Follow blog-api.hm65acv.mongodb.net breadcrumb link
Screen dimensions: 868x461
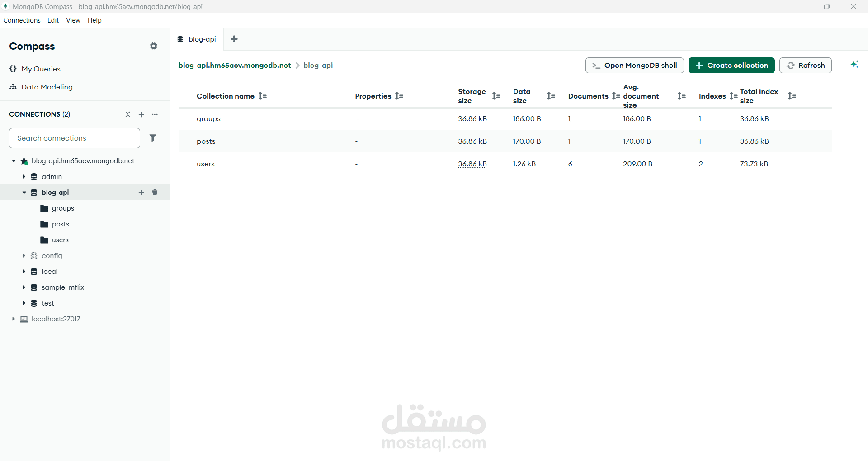click(235, 65)
